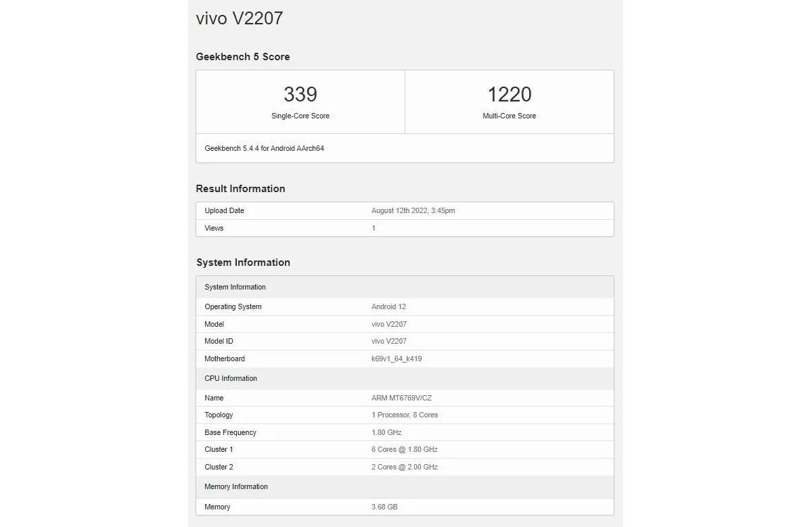The image size is (812, 527).
Task: Click the Topology value 1 Processor, 8 Cores
Action: [x=405, y=415]
